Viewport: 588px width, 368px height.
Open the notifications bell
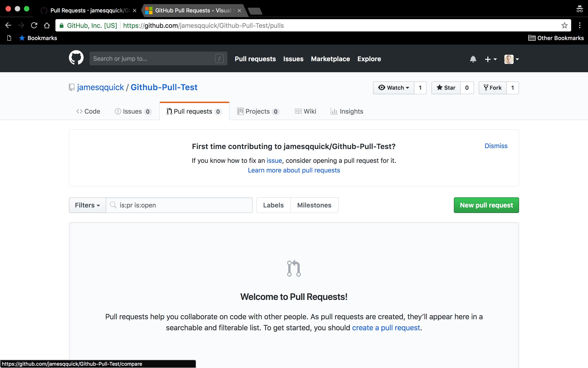click(x=473, y=59)
